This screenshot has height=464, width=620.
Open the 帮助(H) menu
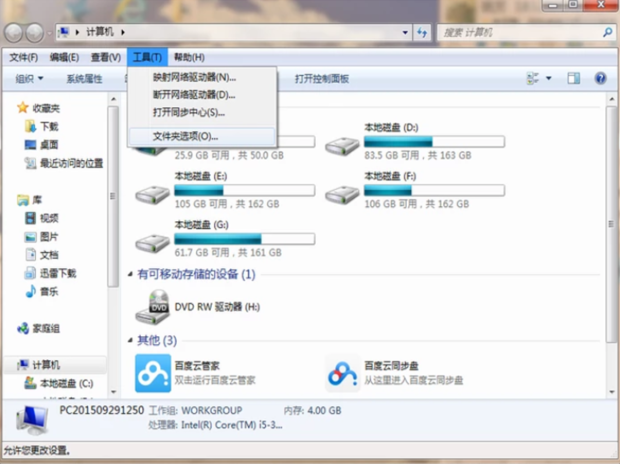point(189,57)
